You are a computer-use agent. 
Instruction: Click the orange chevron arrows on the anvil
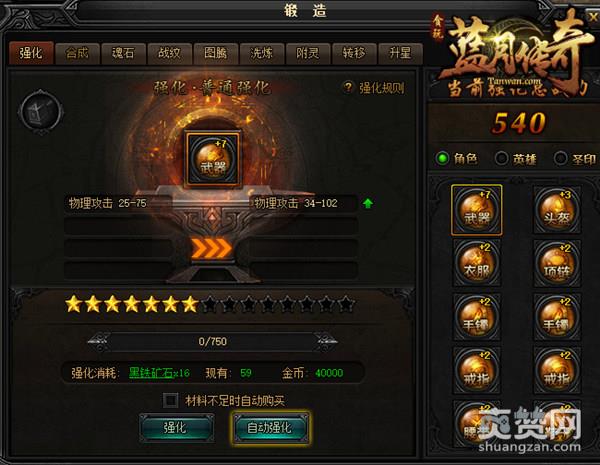tap(212, 249)
